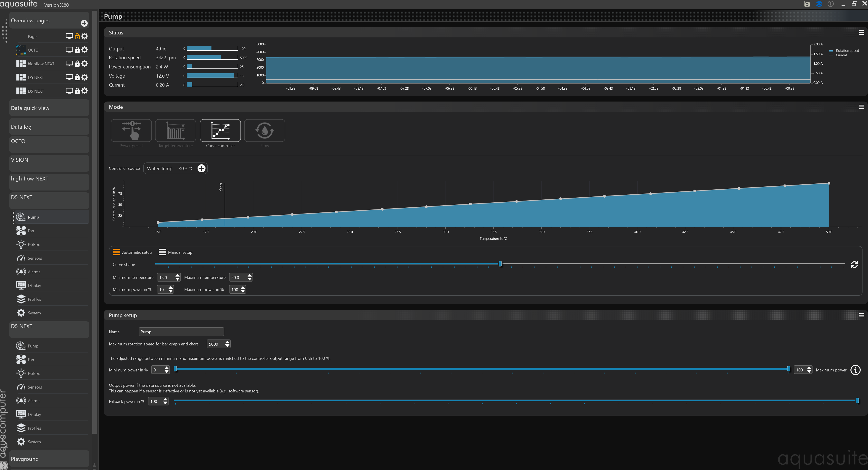This screenshot has width=868, height=470.
Task: Select the Curve controller mode icon
Action: pyautogui.click(x=220, y=130)
